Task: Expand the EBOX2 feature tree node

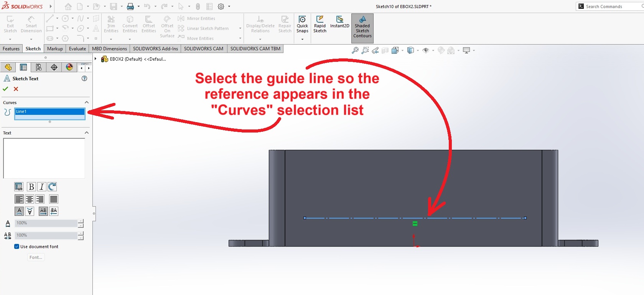Action: coord(96,59)
